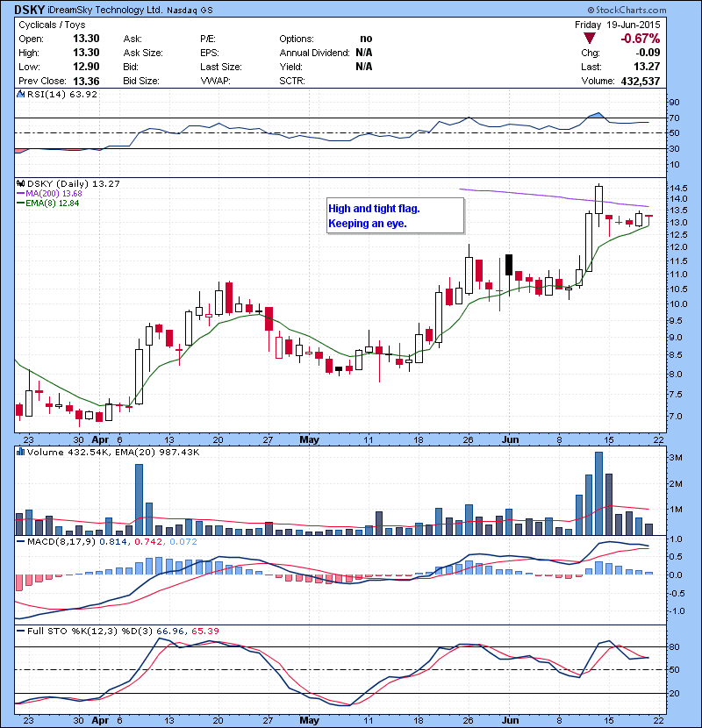
Task: Click the Options value 'no'
Action: [x=366, y=39]
